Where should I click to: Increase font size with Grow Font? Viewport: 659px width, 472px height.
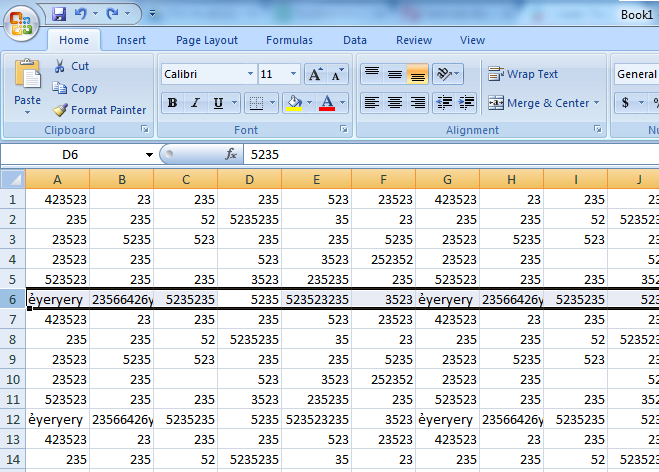pyautogui.click(x=315, y=74)
